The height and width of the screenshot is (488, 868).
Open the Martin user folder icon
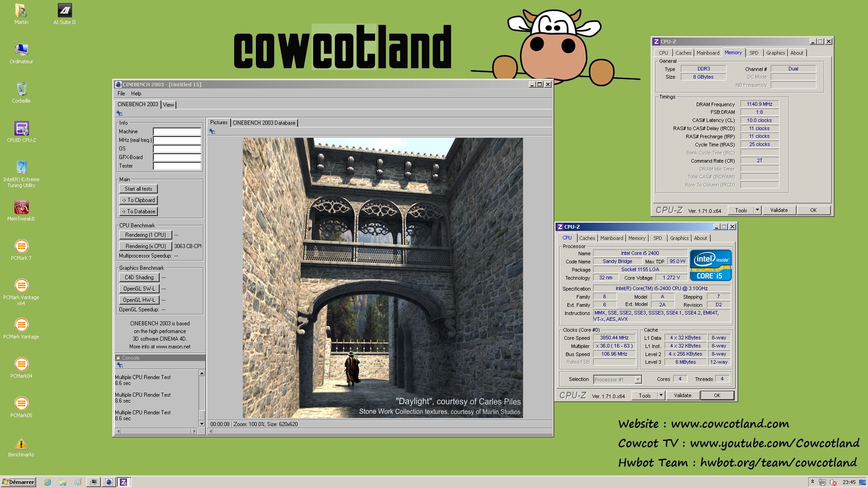tap(21, 14)
